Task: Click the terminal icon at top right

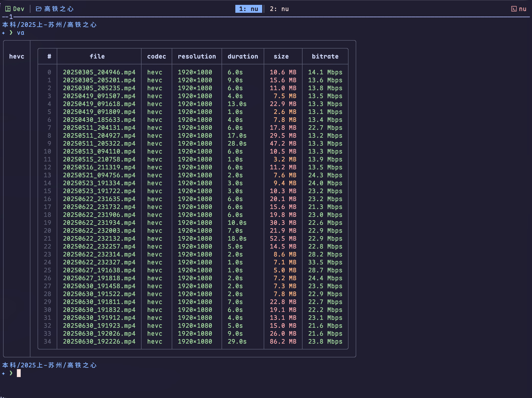Action: coord(514,9)
